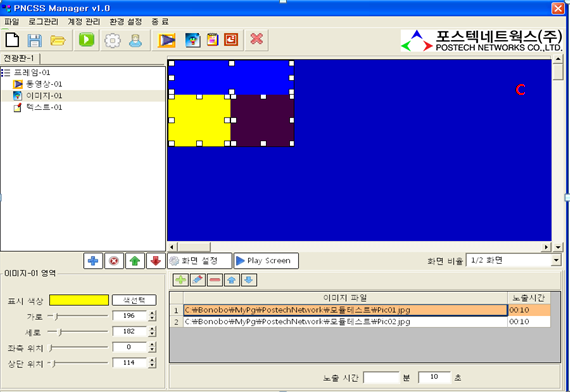Click the user account toolbar icon

click(x=136, y=40)
